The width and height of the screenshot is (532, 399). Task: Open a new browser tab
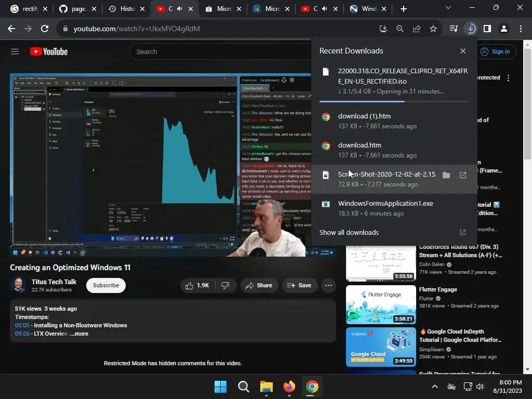(x=403, y=9)
